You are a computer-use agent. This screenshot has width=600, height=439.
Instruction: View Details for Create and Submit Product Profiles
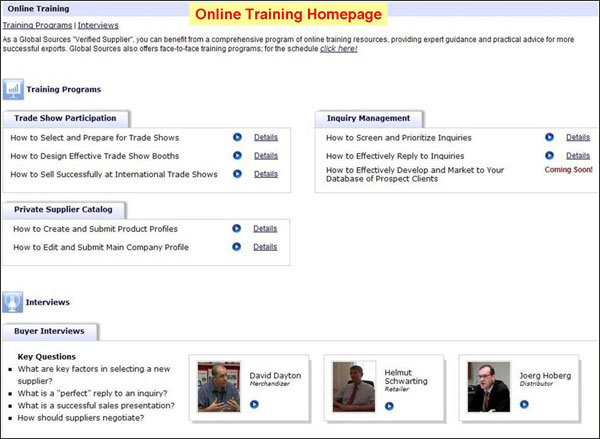tap(265, 228)
